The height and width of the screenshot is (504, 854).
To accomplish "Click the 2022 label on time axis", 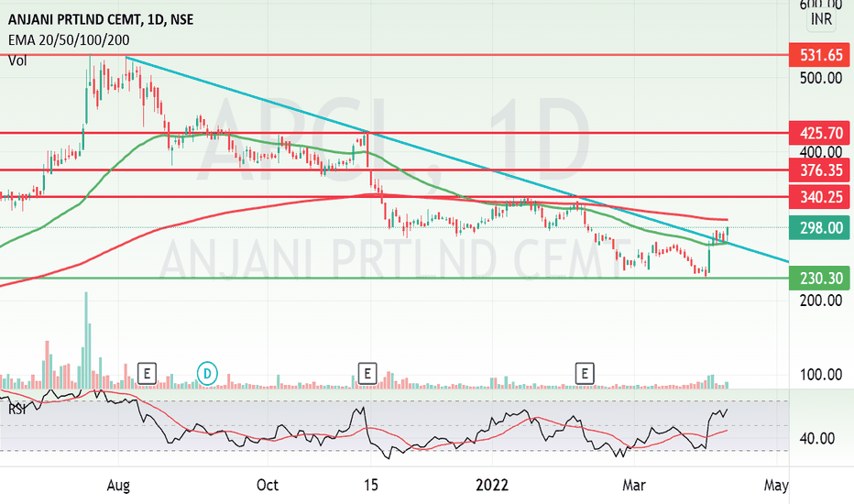I will 492,485.
